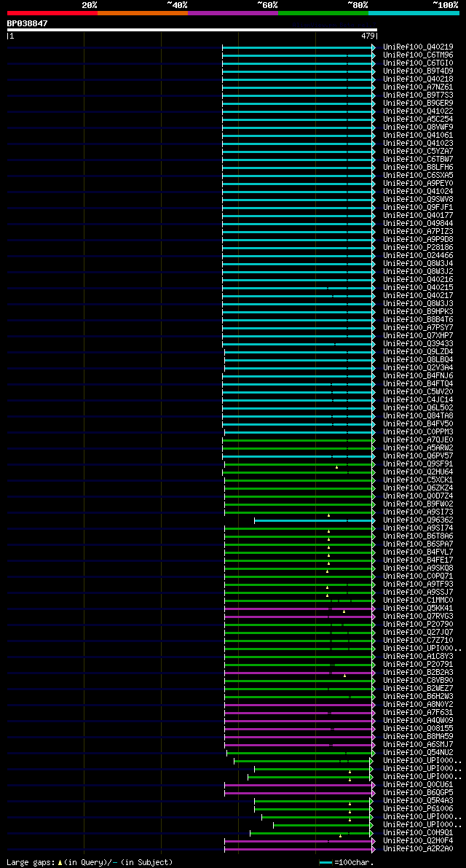
Task: Open hit UniRef100_C6TM96
Action: tap(418, 55)
